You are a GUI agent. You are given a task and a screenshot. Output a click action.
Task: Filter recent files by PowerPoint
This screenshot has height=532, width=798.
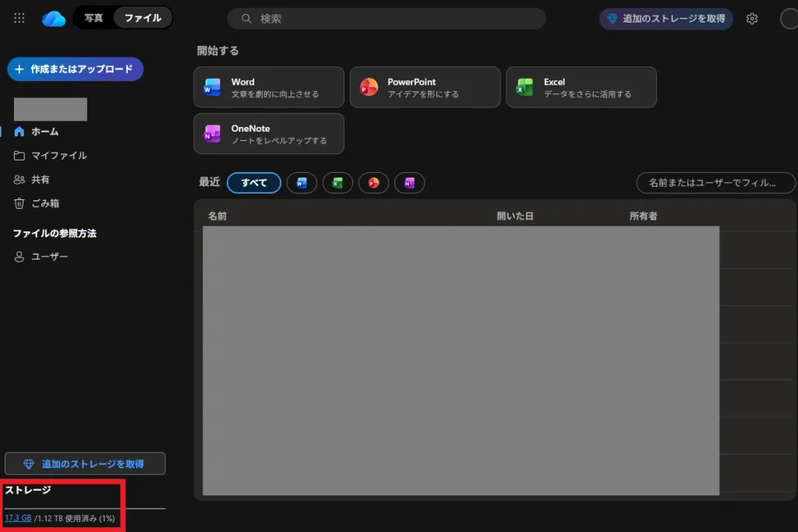373,183
